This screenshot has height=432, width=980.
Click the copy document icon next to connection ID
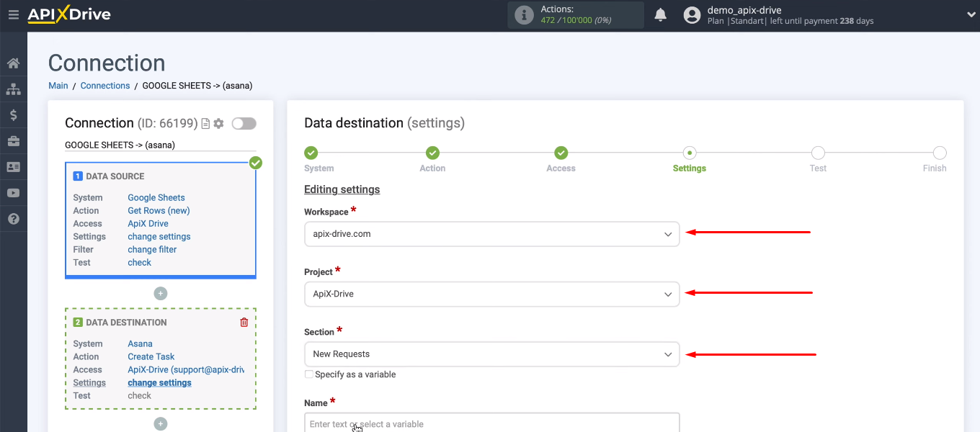[205, 124]
